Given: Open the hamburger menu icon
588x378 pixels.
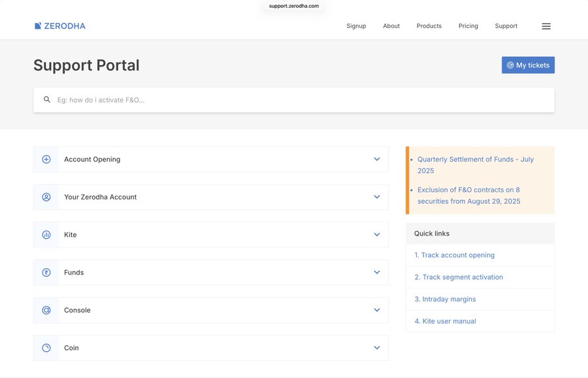Looking at the screenshot, I should coord(546,26).
